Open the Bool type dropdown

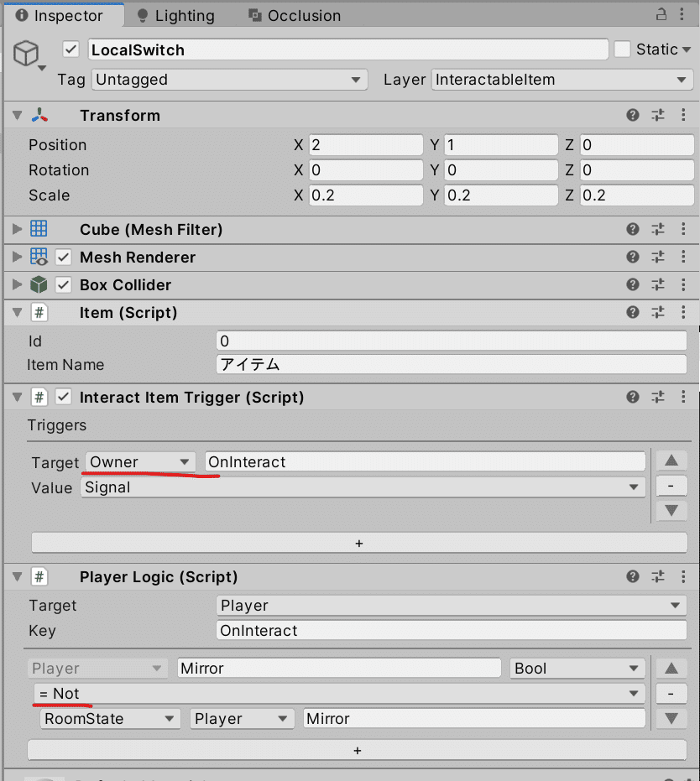coord(578,668)
